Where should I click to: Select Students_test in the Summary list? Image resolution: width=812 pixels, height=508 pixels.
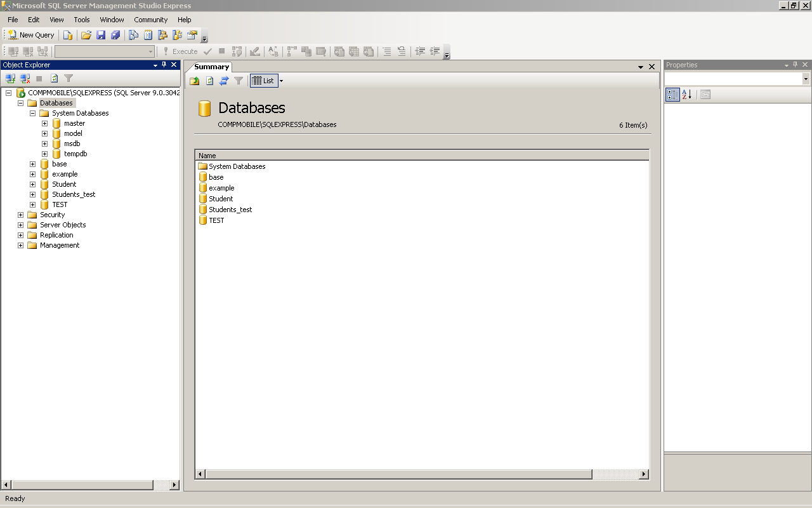tap(230, 210)
